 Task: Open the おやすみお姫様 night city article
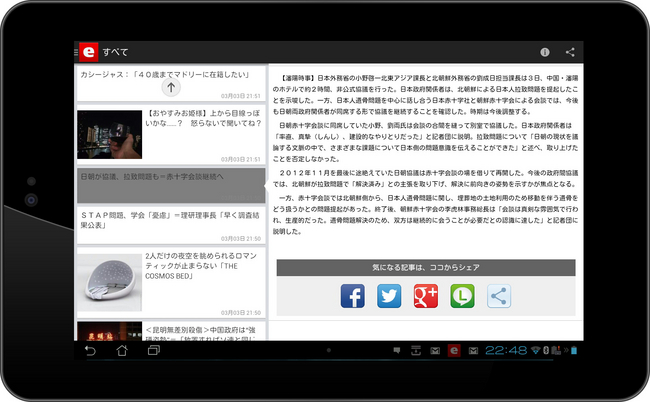(108, 132)
